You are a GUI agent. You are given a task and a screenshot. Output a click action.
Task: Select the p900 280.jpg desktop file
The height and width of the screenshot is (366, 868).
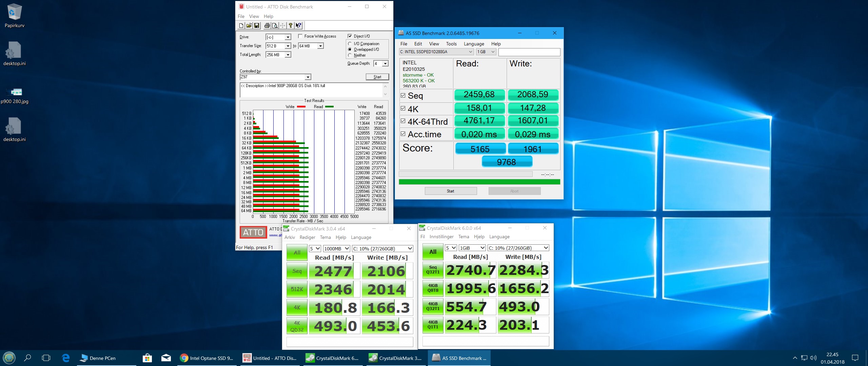pyautogui.click(x=15, y=95)
